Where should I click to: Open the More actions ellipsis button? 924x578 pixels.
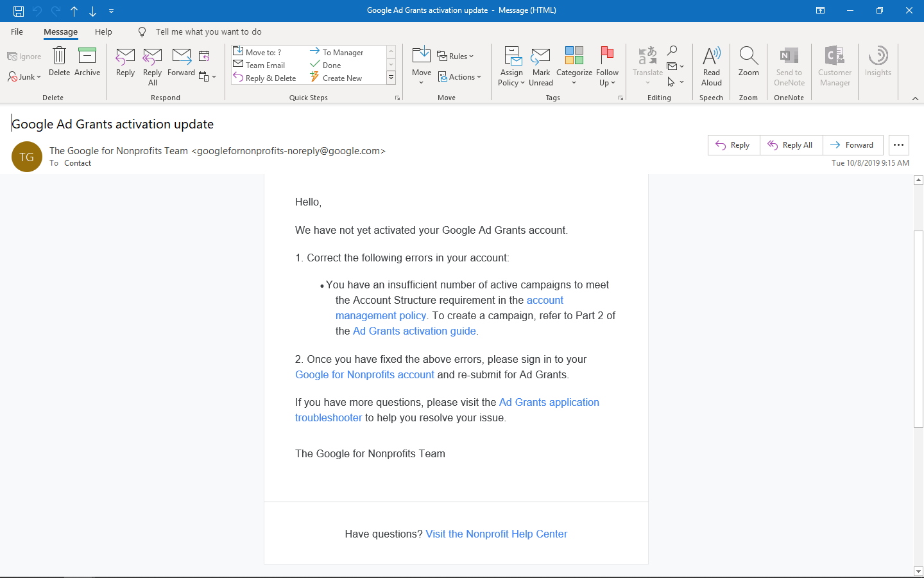pyautogui.click(x=899, y=145)
